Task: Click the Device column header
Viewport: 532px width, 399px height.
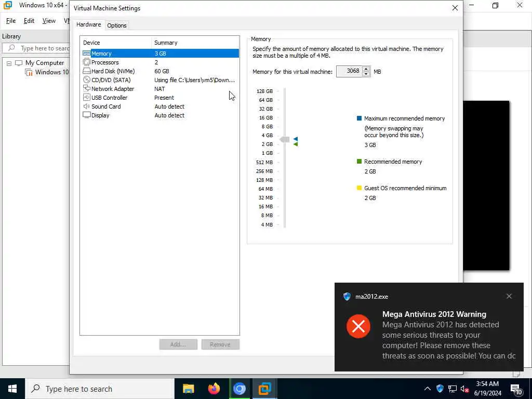Action: [x=116, y=43]
